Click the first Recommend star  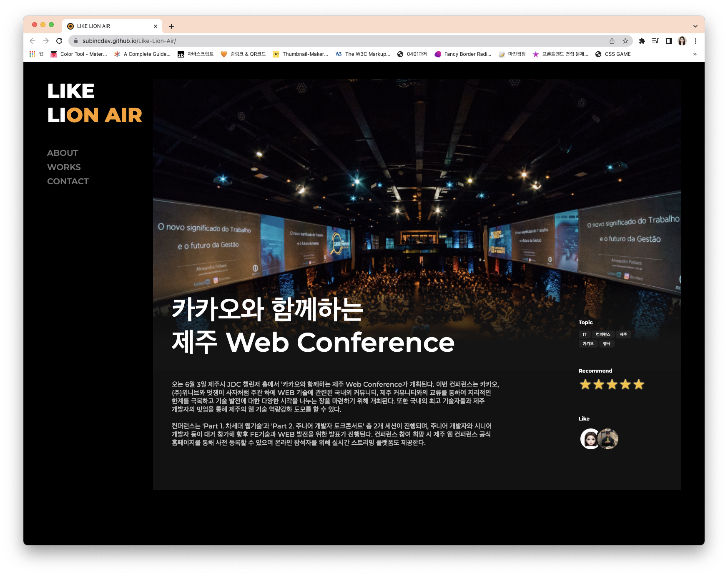pyautogui.click(x=585, y=384)
